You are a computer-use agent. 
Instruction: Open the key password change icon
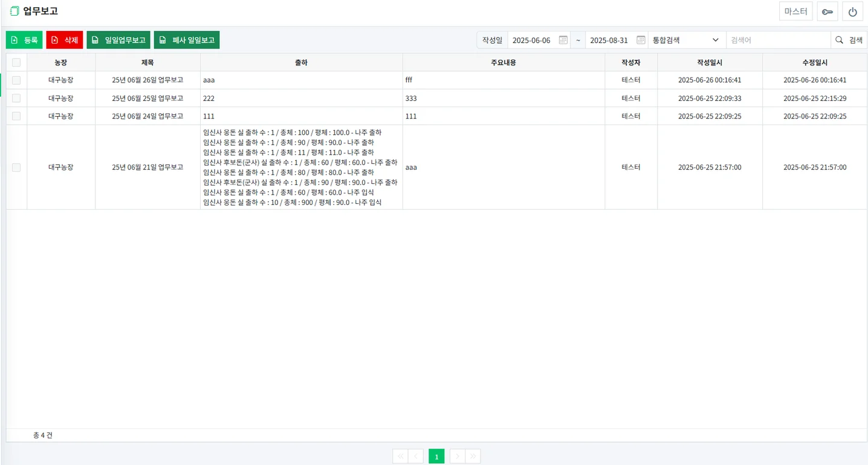(827, 11)
